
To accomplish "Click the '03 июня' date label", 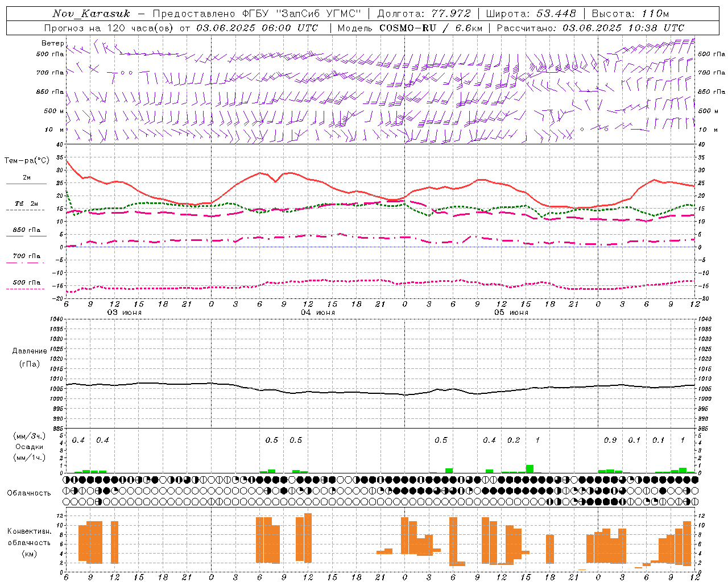I will tap(125, 313).
